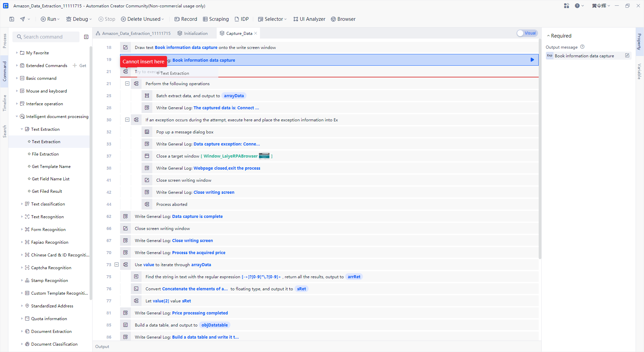This screenshot has height=352, width=644.
Task: Click the Save icon in the toolbar
Action: (12, 19)
